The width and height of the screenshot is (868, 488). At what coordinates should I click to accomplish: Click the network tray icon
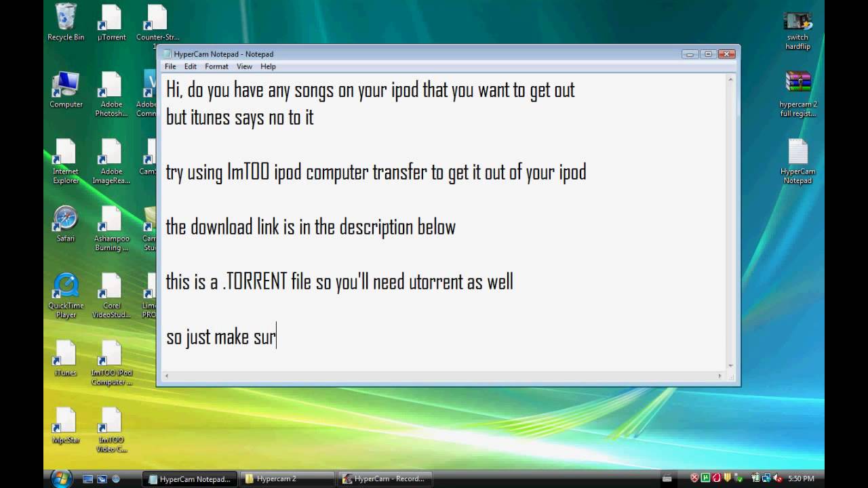coord(766,479)
